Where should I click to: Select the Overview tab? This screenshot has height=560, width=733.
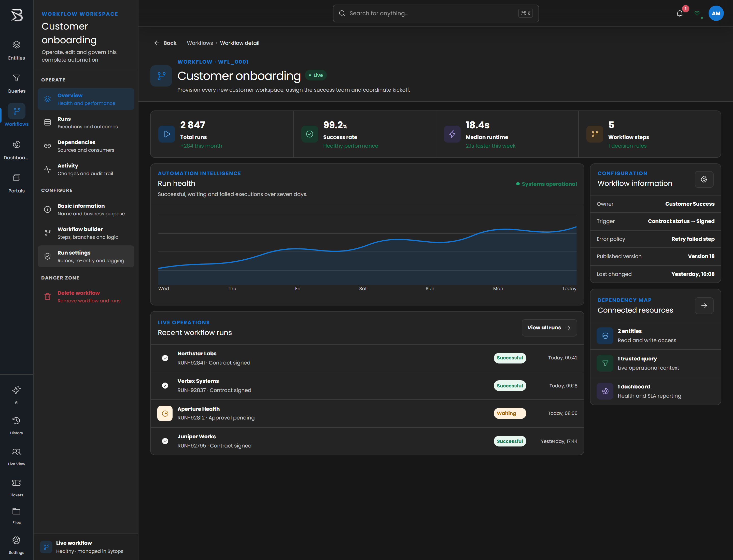point(86,99)
